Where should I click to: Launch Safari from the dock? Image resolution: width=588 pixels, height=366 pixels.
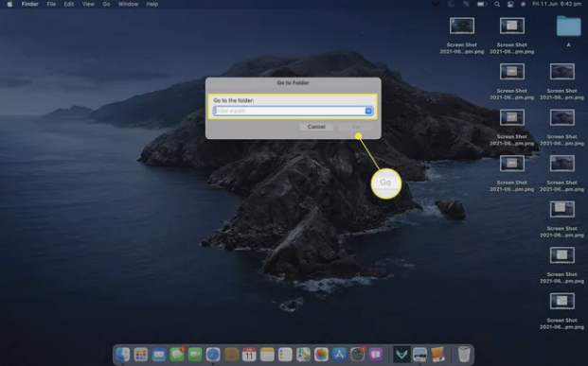[x=213, y=355]
